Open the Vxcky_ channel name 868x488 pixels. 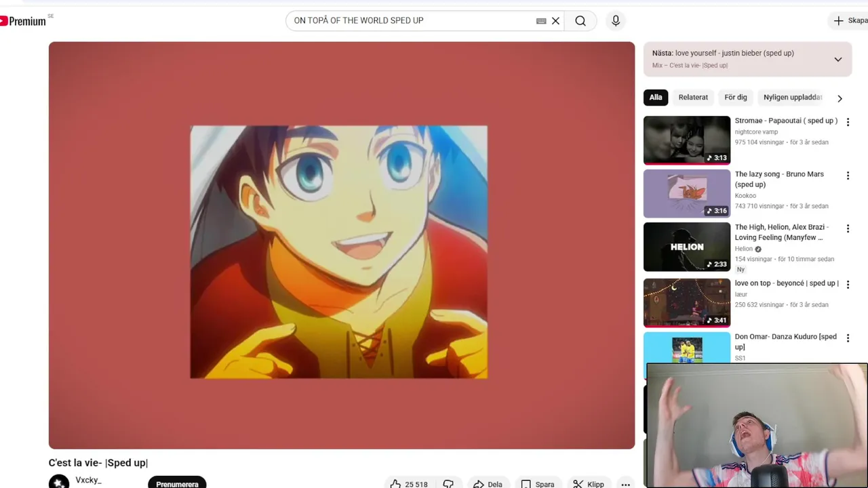coord(89,480)
